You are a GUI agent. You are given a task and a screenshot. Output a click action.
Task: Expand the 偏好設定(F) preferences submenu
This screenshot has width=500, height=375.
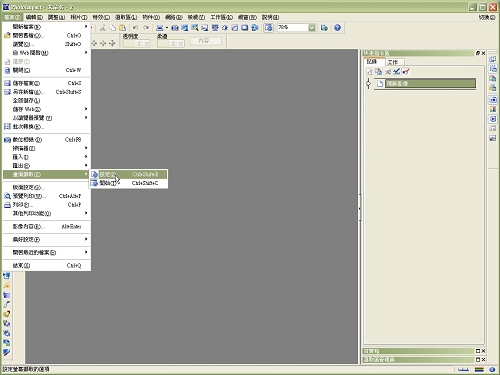[x=86, y=239]
